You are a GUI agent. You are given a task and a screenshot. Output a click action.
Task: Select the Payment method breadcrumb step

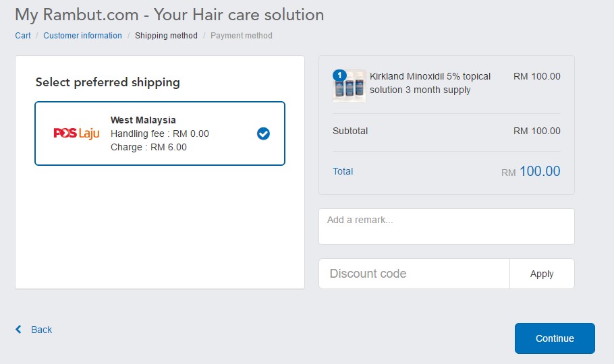click(x=242, y=36)
